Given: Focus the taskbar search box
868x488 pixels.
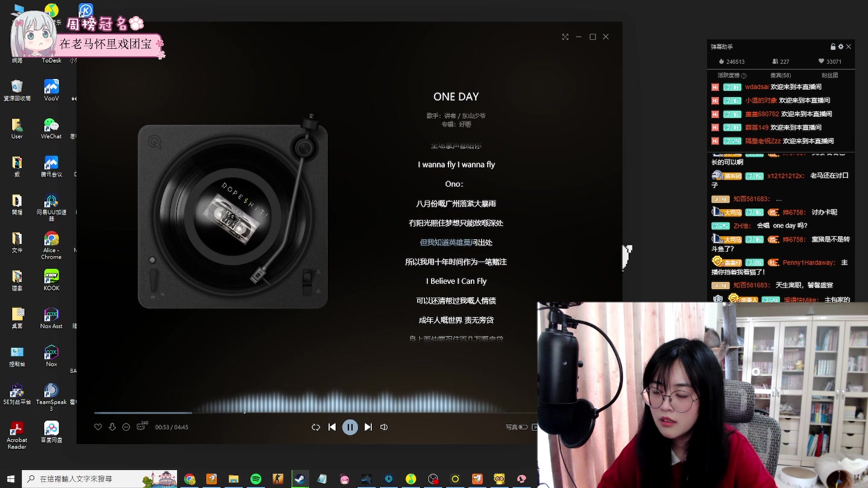Looking at the screenshot, I should (x=99, y=479).
